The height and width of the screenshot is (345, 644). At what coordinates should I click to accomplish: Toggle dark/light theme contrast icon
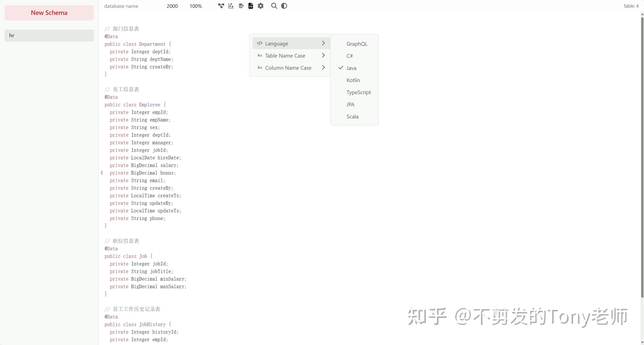284,6
